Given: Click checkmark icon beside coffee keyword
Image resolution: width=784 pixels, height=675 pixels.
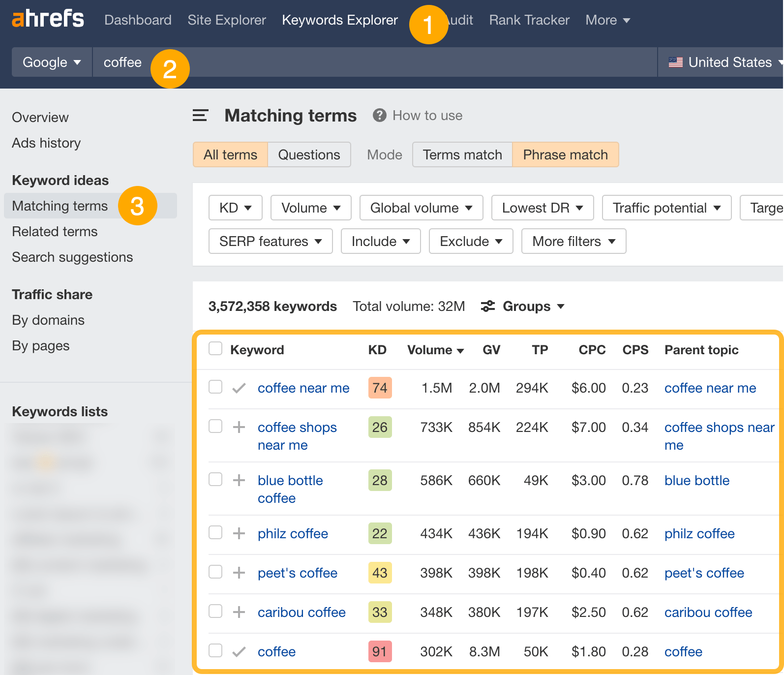Looking at the screenshot, I should tap(239, 652).
